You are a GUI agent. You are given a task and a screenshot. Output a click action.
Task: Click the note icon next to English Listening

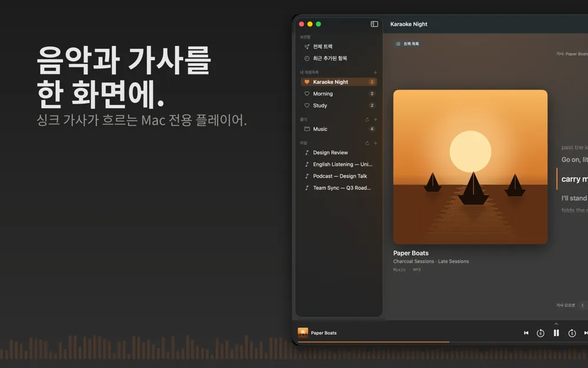coord(307,164)
